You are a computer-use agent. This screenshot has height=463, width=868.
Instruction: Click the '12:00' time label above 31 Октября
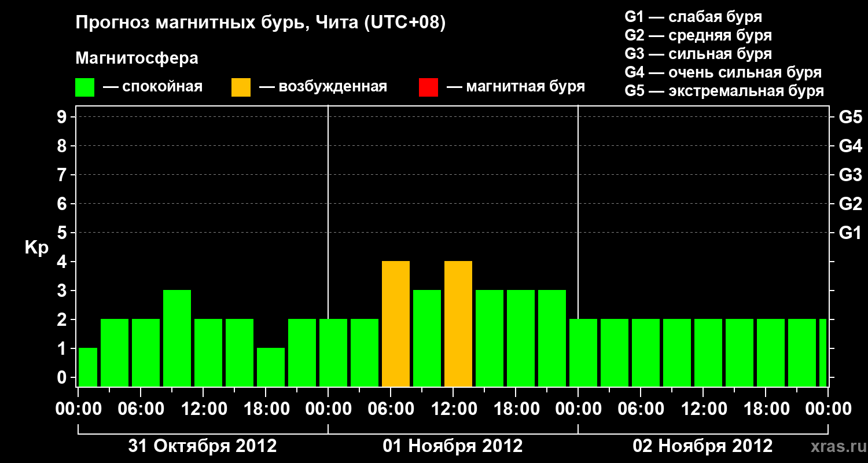click(203, 409)
